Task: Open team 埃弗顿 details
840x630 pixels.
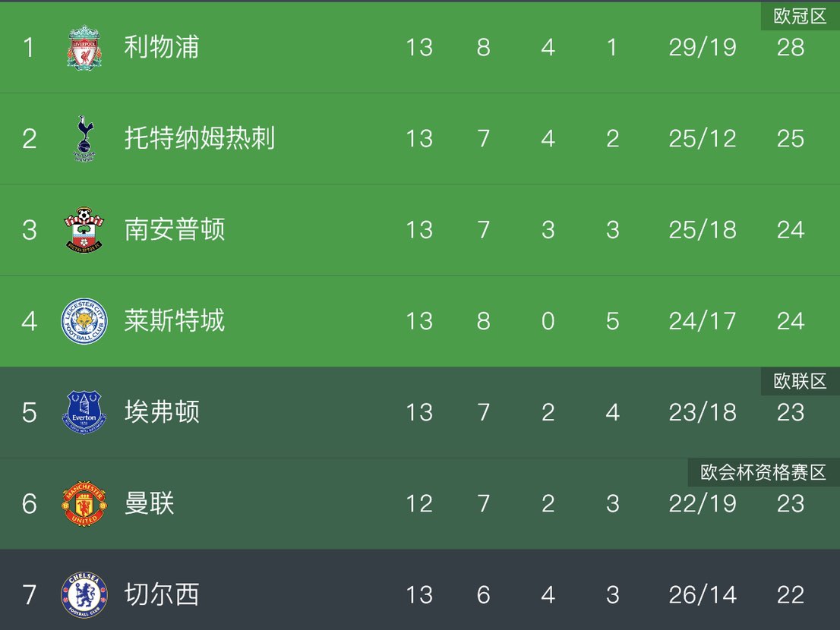Action: [x=162, y=412]
